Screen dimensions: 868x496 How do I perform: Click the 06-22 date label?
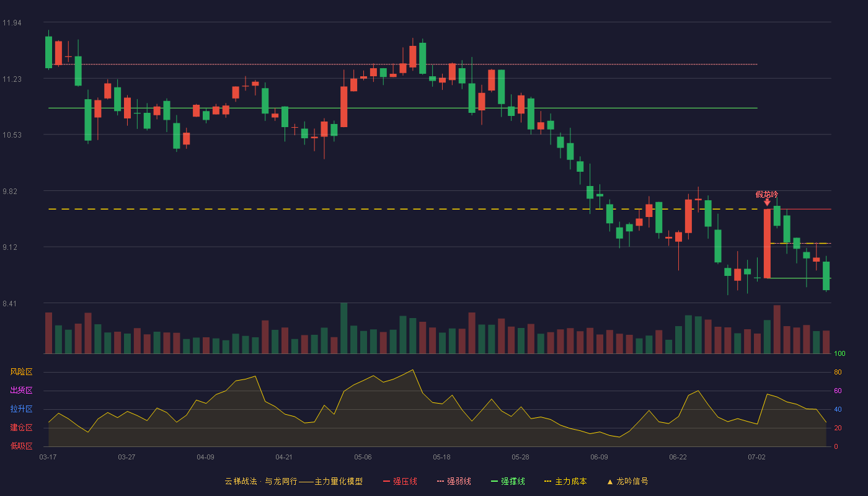coord(678,457)
